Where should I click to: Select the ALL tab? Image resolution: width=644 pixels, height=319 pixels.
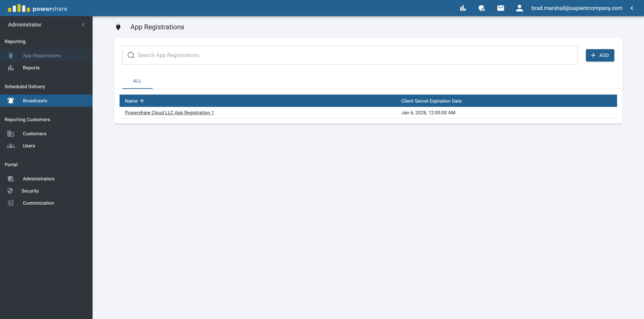tap(137, 81)
